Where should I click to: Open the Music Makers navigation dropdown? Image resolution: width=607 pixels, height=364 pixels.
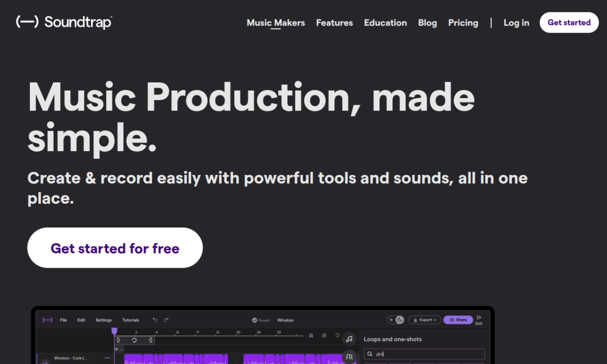tap(276, 22)
